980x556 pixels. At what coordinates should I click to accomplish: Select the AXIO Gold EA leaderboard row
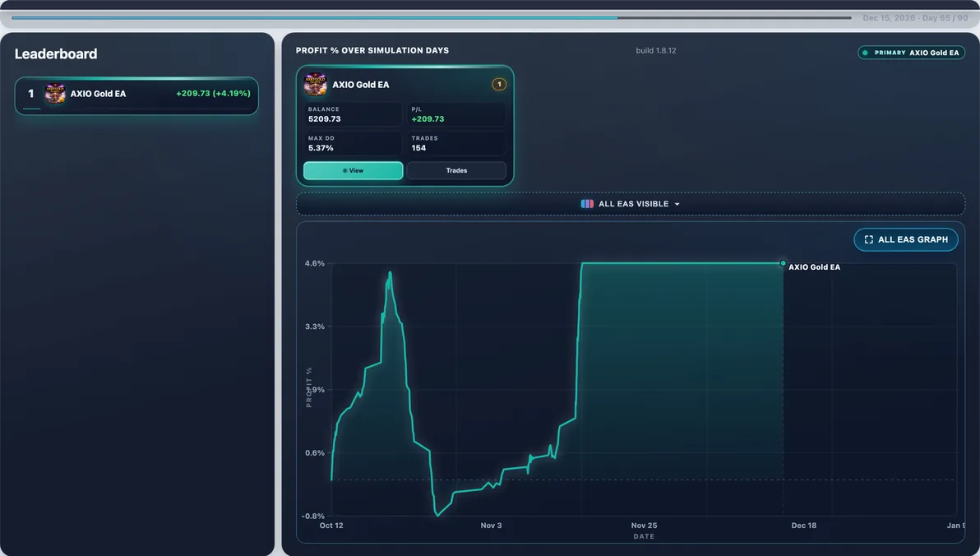(x=136, y=95)
